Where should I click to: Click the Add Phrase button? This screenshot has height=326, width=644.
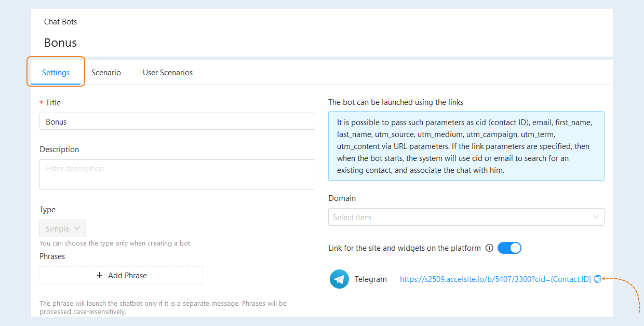tap(121, 275)
